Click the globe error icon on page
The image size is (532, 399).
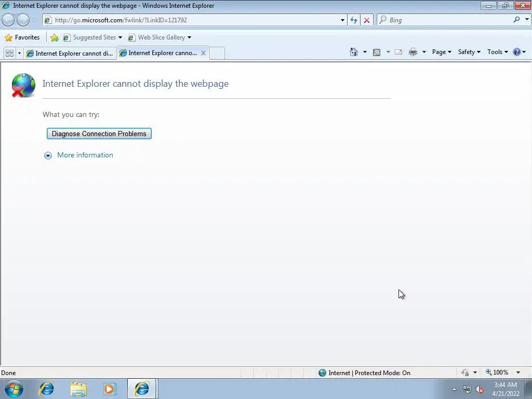pos(23,85)
